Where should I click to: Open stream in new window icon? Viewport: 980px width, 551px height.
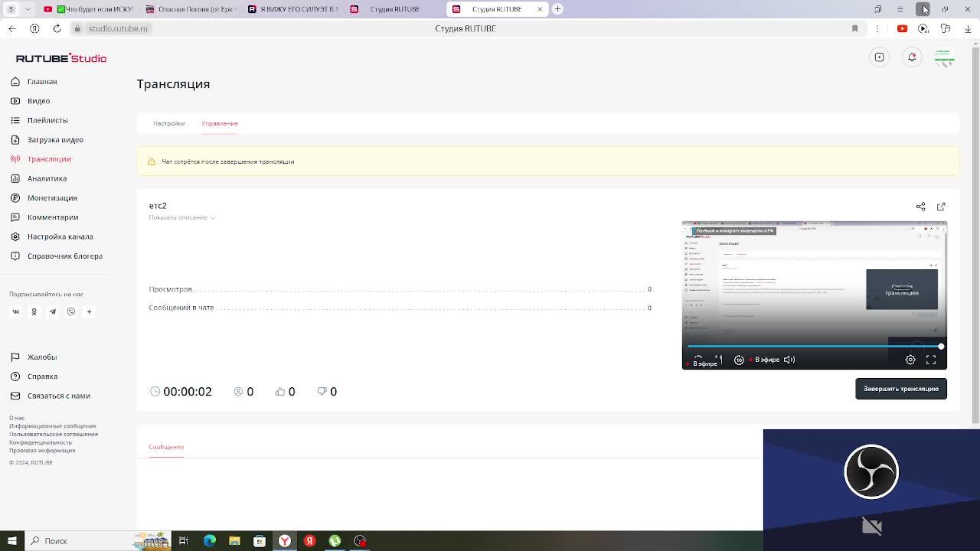[941, 207]
